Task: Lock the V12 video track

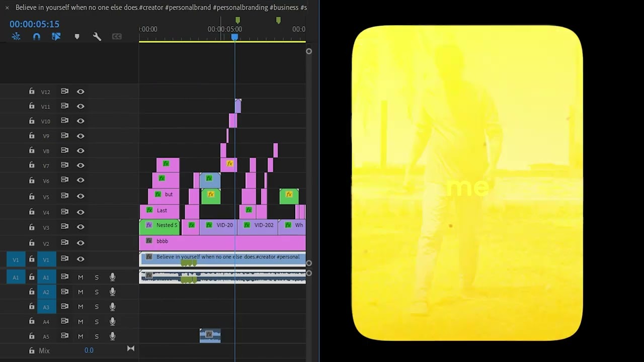Action: point(32,92)
